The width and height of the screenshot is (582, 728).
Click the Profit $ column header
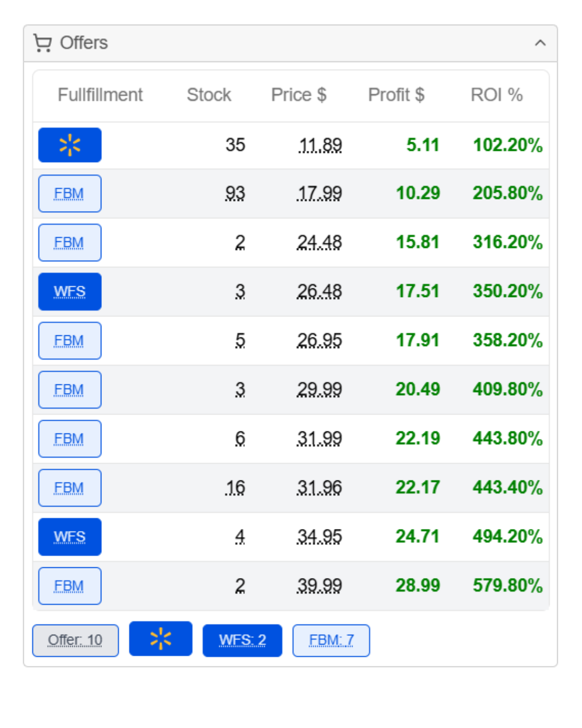[x=396, y=95]
